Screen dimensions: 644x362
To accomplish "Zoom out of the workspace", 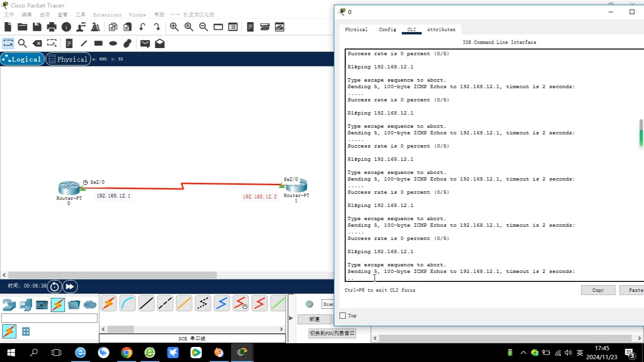I will [203, 27].
